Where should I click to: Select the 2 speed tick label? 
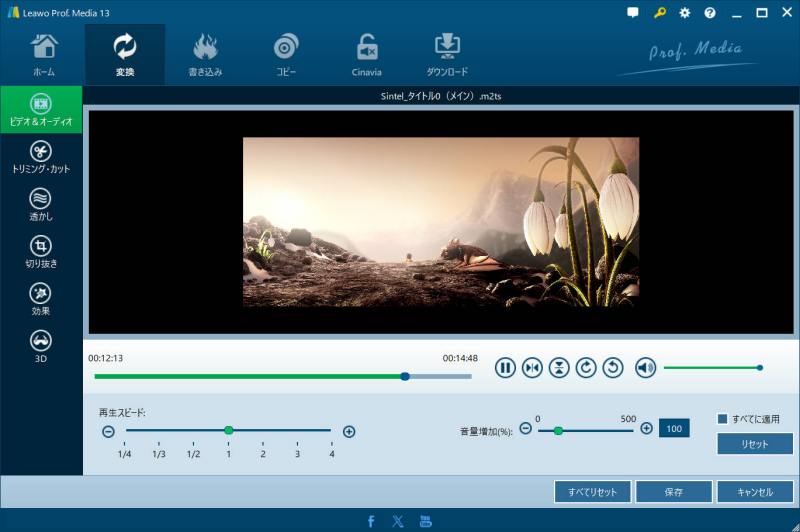pyautogui.click(x=263, y=454)
